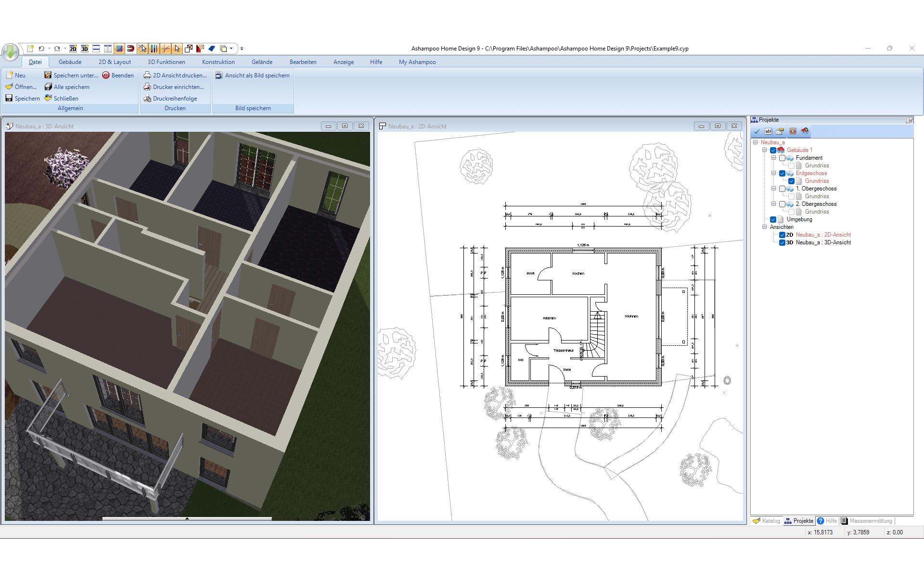This screenshot has height=581, width=924.
Task: Open the Konstruktion ribbon tab
Action: 218,62
